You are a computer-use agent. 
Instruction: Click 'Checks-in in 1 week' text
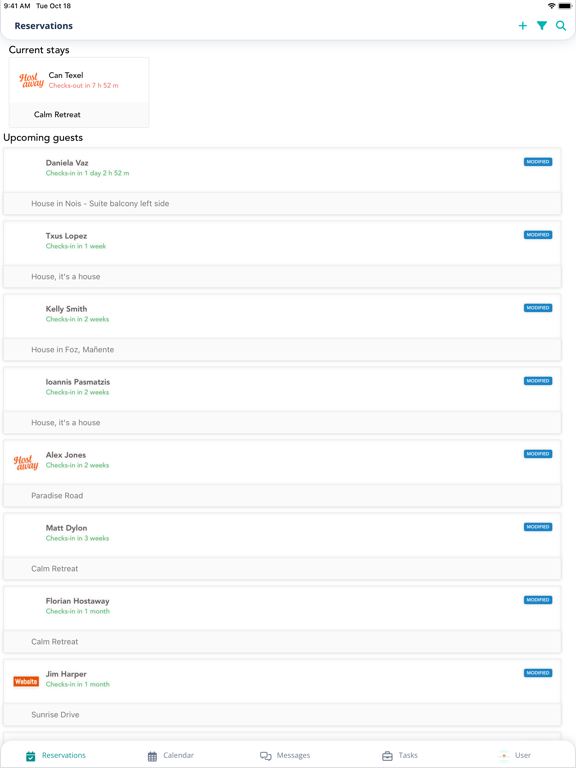click(75, 246)
